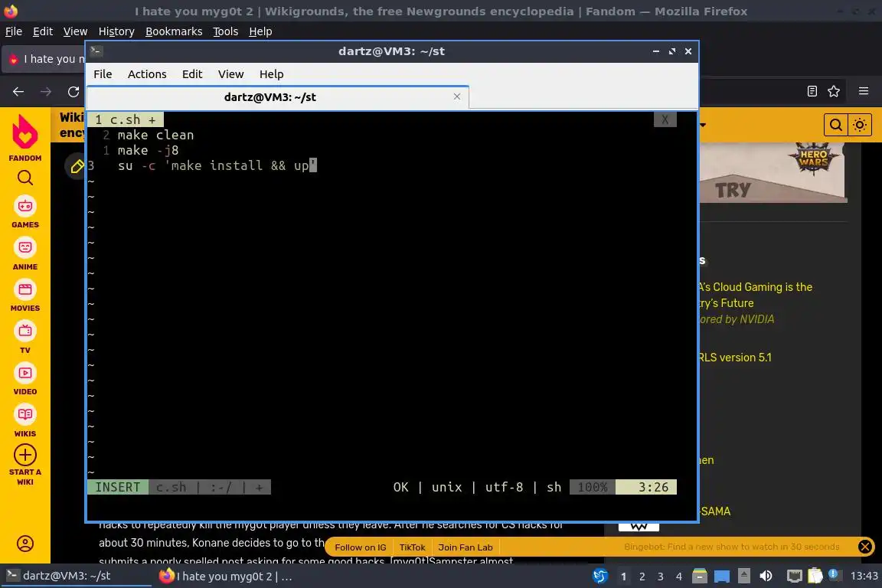Open the user profile icon in the Fandom sidebar
882x588 pixels.
click(25, 544)
